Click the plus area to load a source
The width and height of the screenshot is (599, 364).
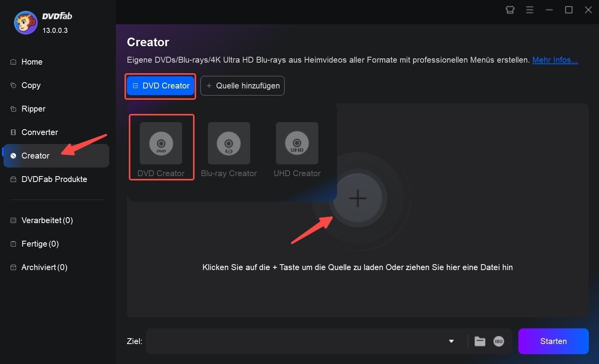[x=357, y=198]
